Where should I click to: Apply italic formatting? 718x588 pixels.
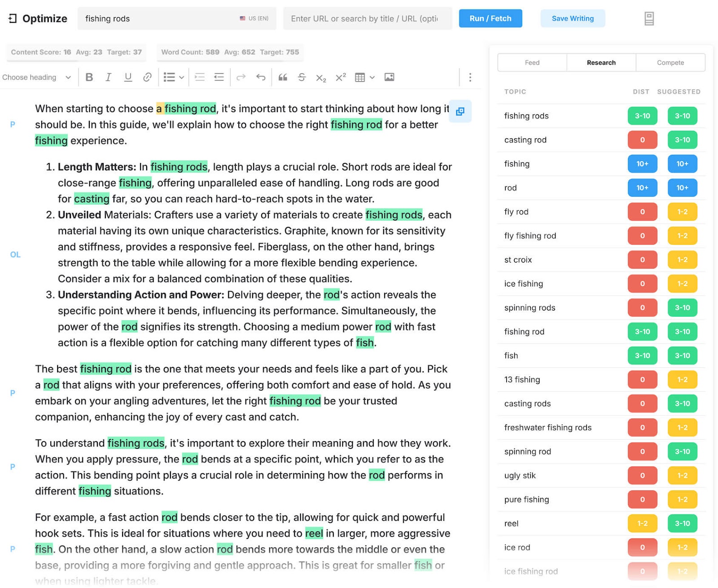click(x=108, y=77)
